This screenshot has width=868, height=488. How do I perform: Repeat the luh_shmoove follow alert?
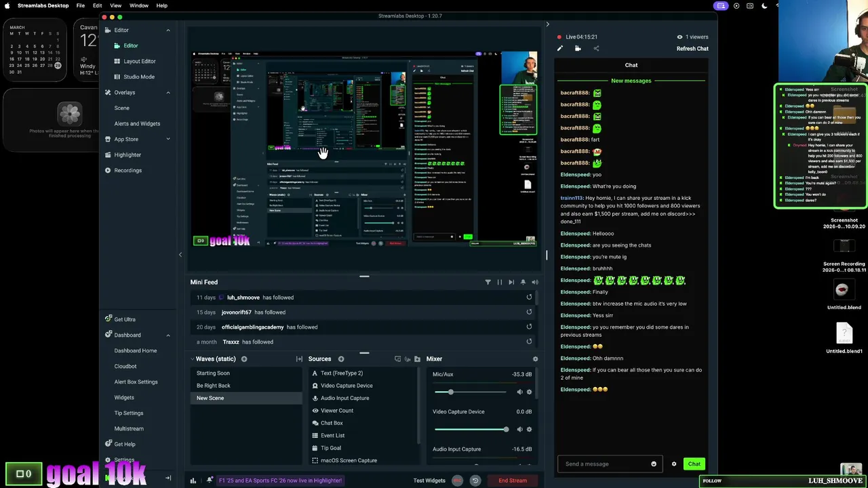(529, 297)
